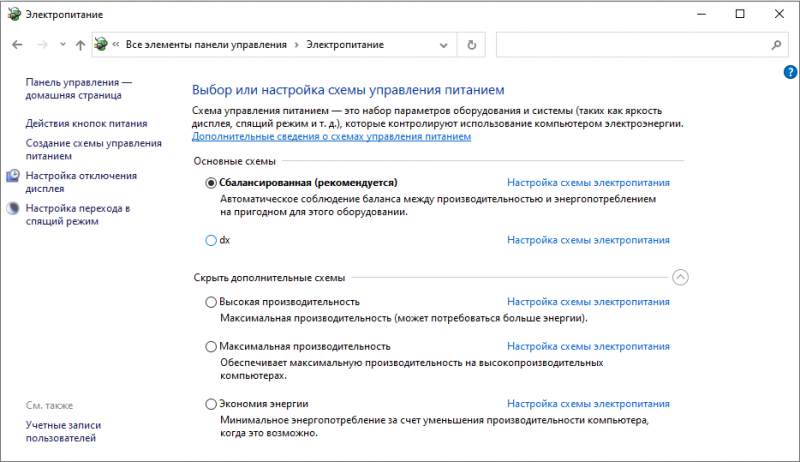The height and width of the screenshot is (462, 800).
Task: Click the Forward navigation arrow
Action: pyautogui.click(x=42, y=45)
